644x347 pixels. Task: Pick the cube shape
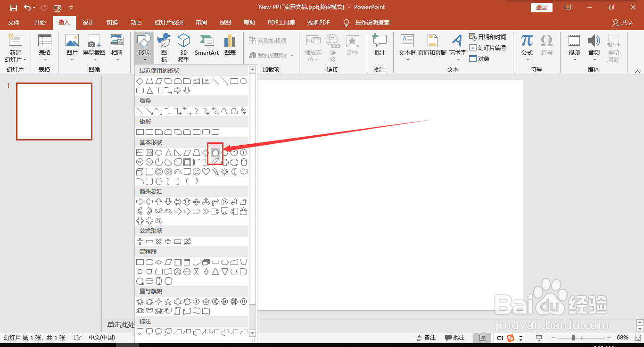(140, 172)
